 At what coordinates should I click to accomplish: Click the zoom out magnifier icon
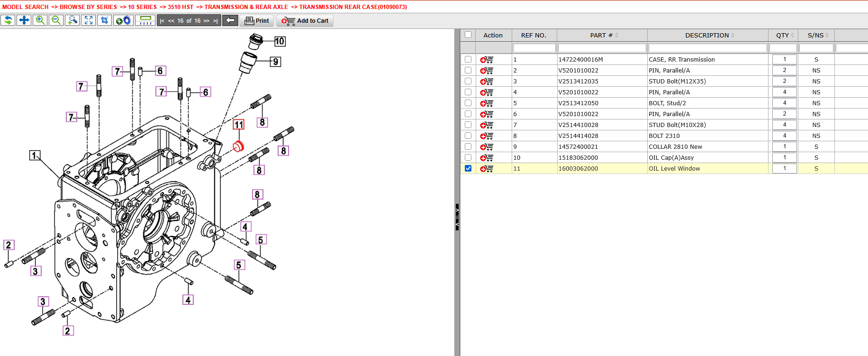point(56,20)
